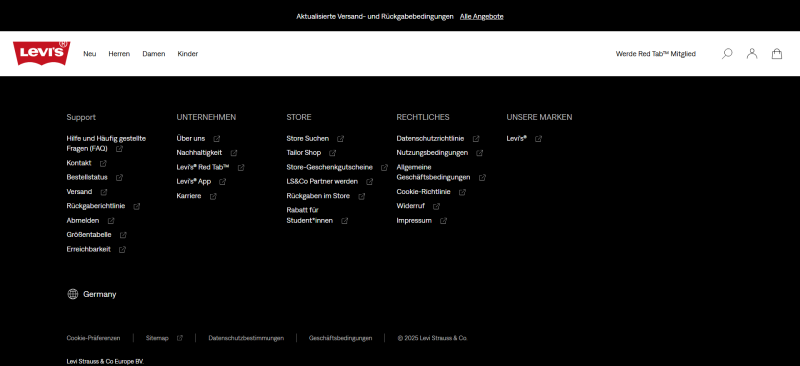Screen dimensions: 800x366
Task: Open the Nachhaltigkeit link
Action: point(199,152)
